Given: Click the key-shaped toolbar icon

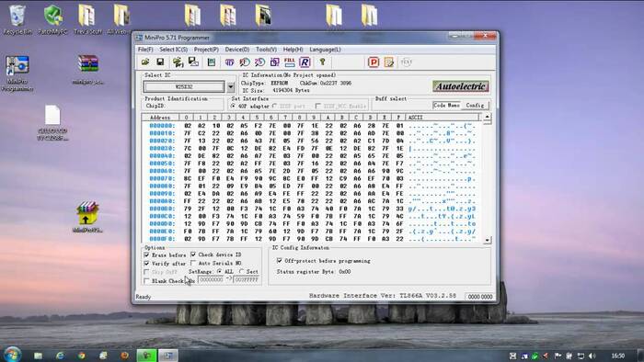Looking at the screenshot, I should (x=322, y=62).
